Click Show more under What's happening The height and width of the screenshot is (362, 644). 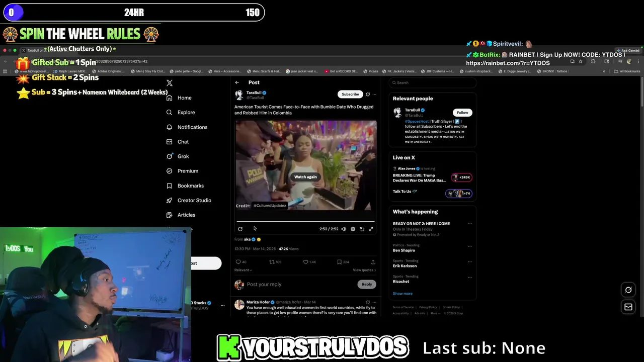pyautogui.click(x=403, y=294)
